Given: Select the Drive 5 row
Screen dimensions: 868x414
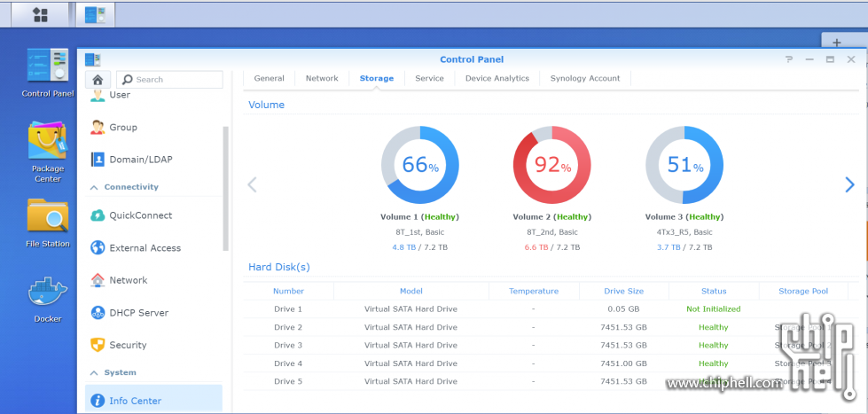Looking at the screenshot, I should [551, 381].
